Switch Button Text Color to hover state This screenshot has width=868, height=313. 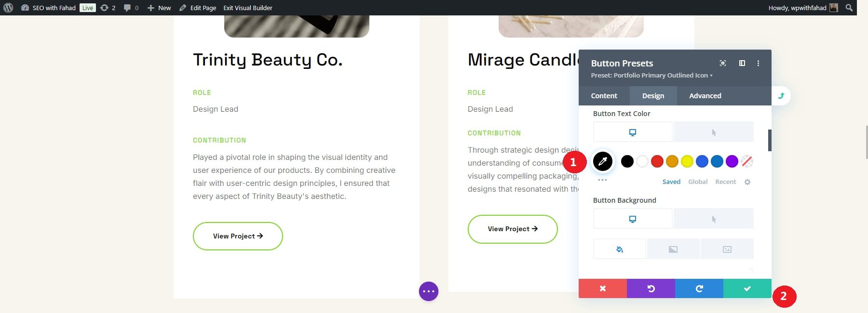click(x=713, y=131)
